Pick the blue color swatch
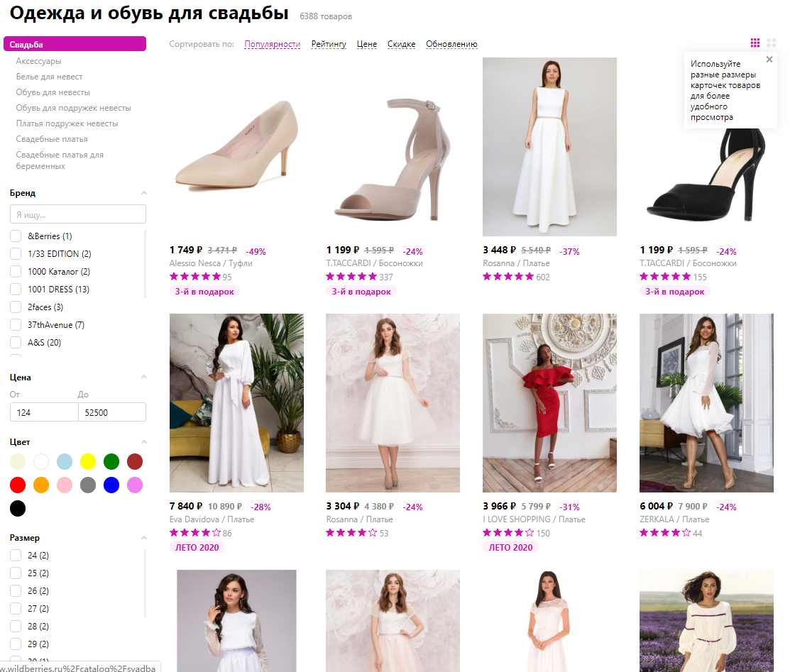 [x=111, y=485]
